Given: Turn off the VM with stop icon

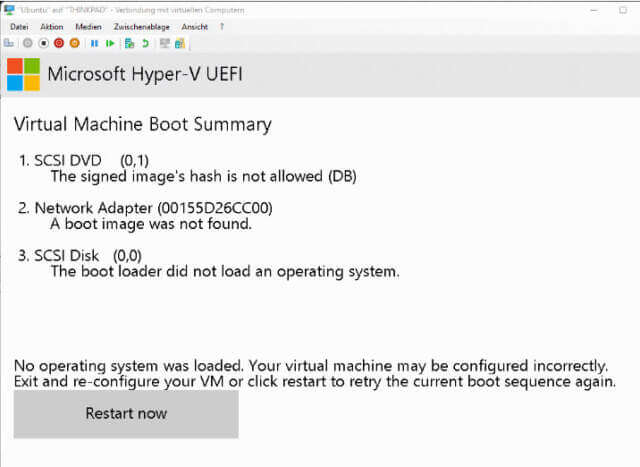Looking at the screenshot, I should pos(44,43).
